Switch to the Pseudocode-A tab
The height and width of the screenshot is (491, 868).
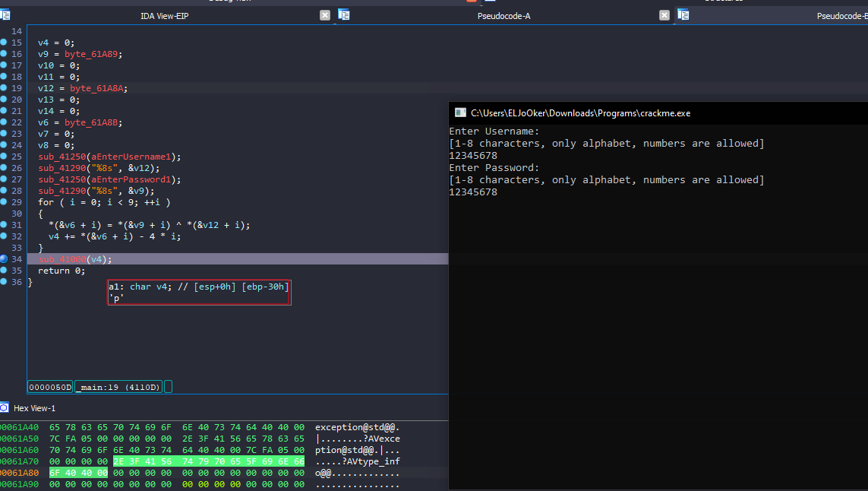point(503,16)
